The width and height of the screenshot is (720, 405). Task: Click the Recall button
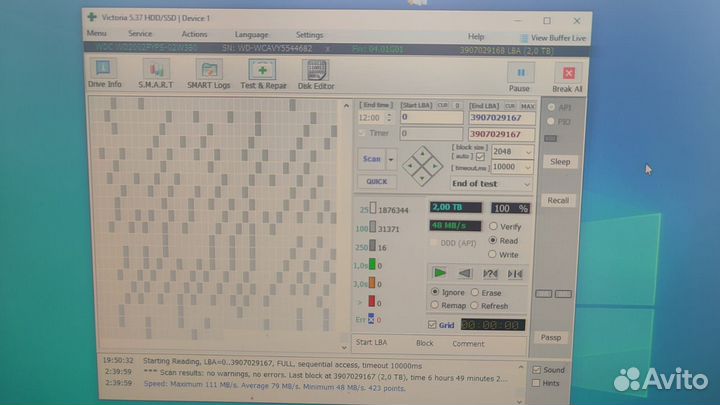[x=558, y=200]
